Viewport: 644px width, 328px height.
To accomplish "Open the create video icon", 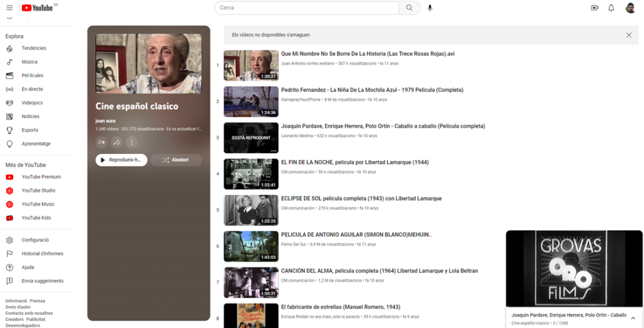I will pyautogui.click(x=594, y=8).
